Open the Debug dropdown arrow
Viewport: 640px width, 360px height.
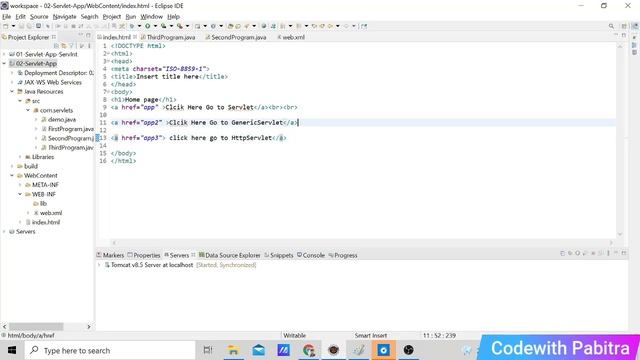139,26
